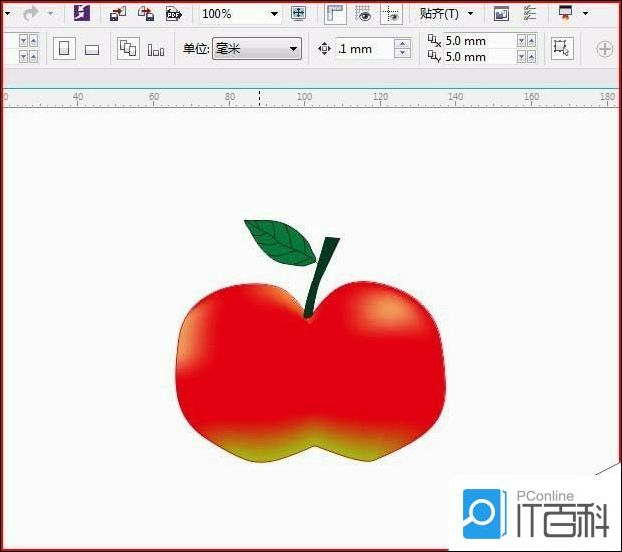Click the horizontal ruler at 100
Image resolution: width=622 pixels, height=552 pixels.
coord(304,98)
